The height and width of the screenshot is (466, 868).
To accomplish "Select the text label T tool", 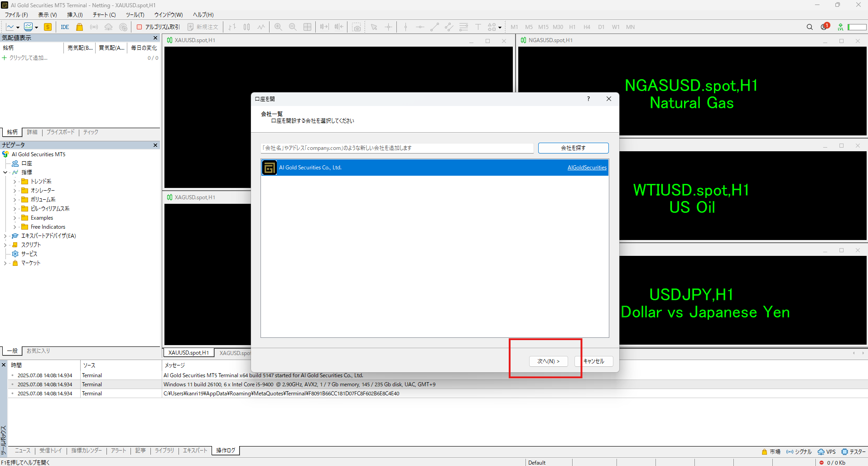I will 478,27.
